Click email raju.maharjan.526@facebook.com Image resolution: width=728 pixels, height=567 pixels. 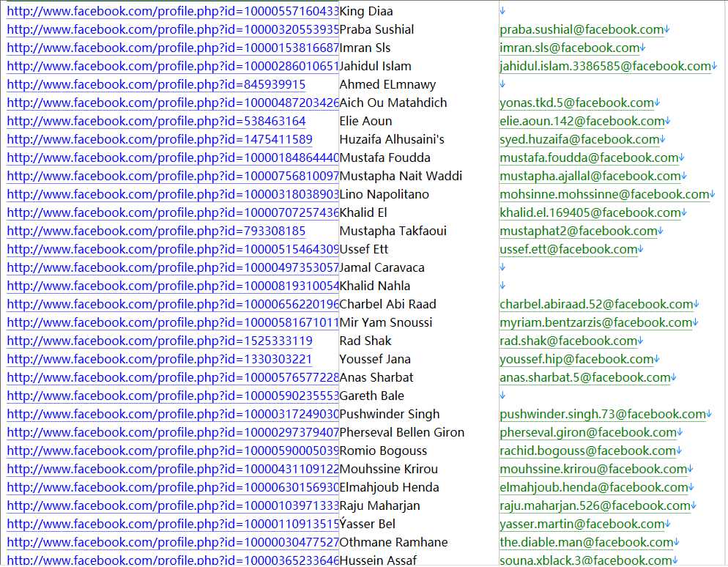[595, 505]
